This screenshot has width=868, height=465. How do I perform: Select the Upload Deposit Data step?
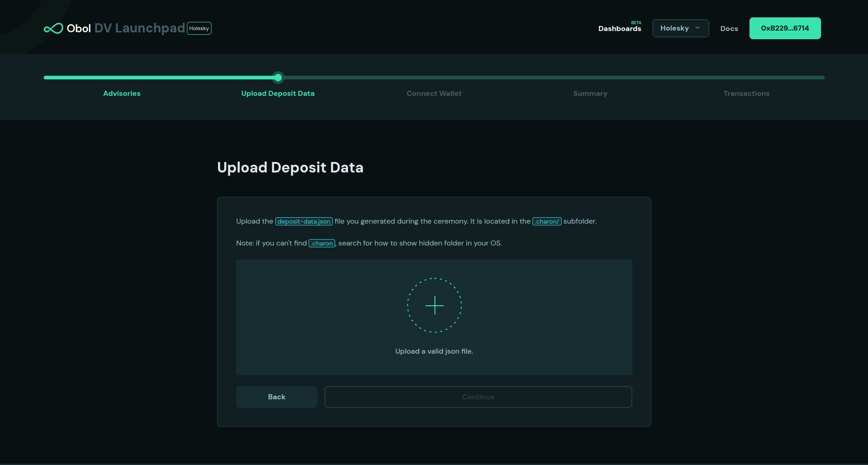[x=278, y=94]
